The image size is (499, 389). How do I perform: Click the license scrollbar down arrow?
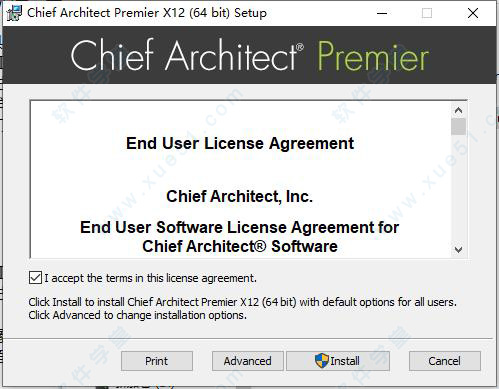pyautogui.click(x=458, y=249)
